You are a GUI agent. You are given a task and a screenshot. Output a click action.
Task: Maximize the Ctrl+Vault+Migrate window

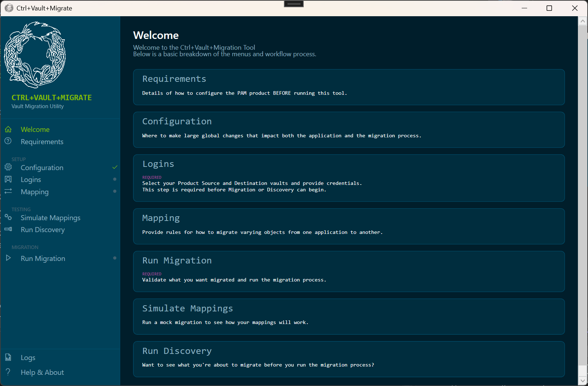click(x=549, y=8)
